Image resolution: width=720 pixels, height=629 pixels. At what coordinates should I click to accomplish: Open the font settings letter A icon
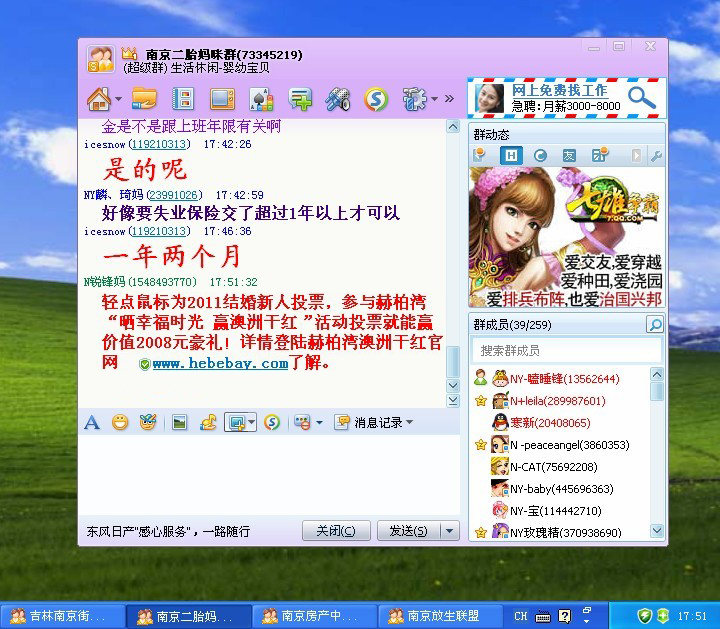(92, 422)
